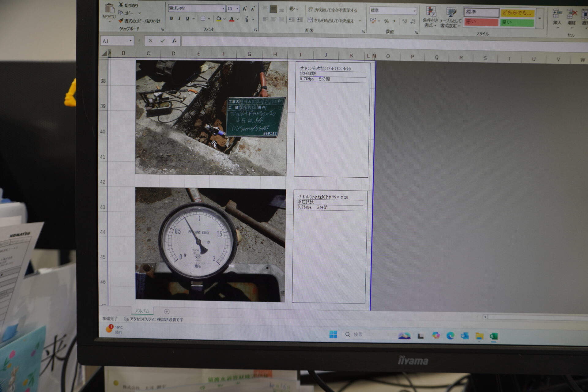
Task: Click the increase font size icon
Action: point(244,9)
